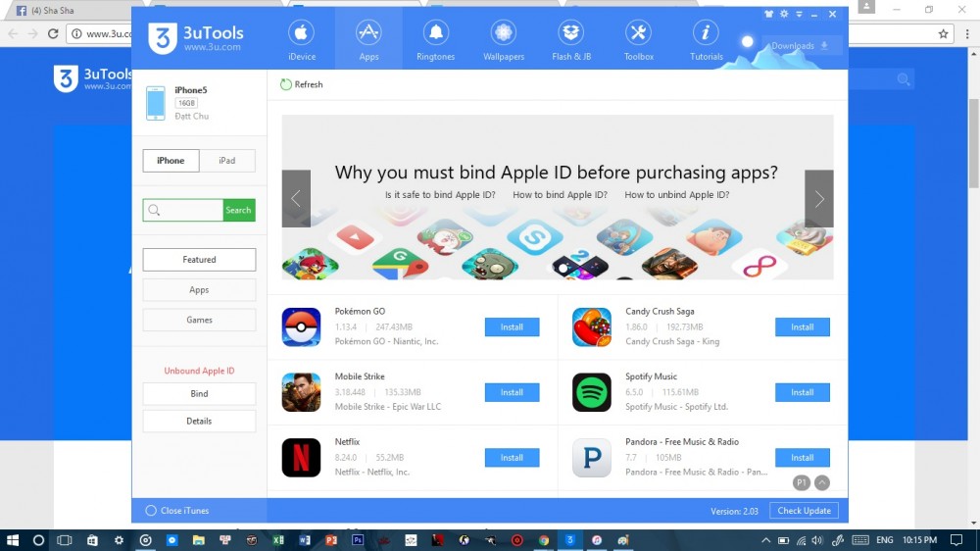This screenshot has height=551, width=980.
Task: Open the Wallpapers section
Action: [503, 39]
